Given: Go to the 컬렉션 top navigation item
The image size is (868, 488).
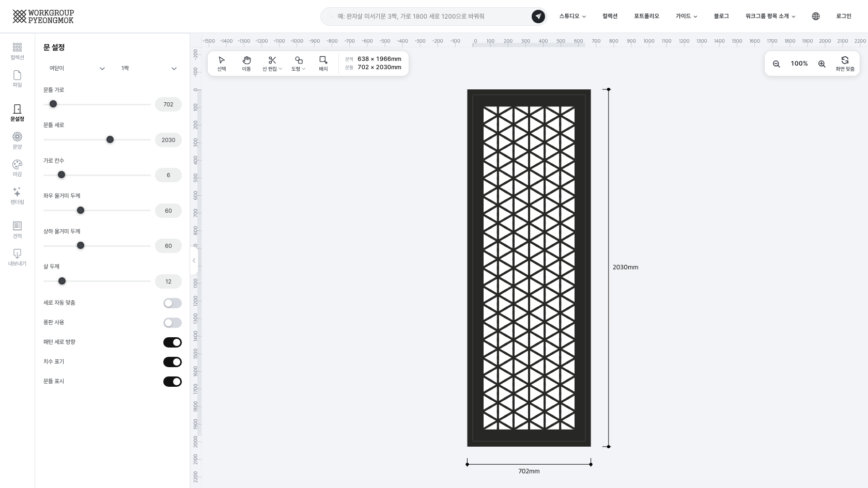Looking at the screenshot, I should (x=610, y=17).
